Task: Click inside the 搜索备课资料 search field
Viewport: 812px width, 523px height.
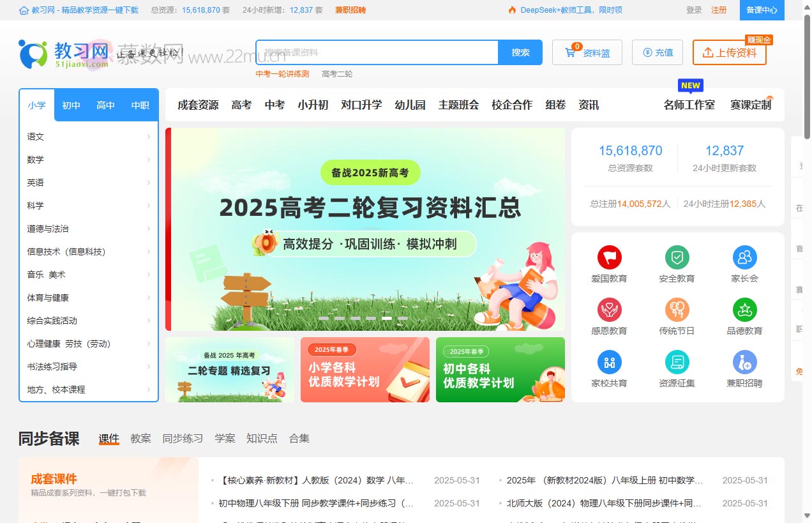Action: [377, 52]
